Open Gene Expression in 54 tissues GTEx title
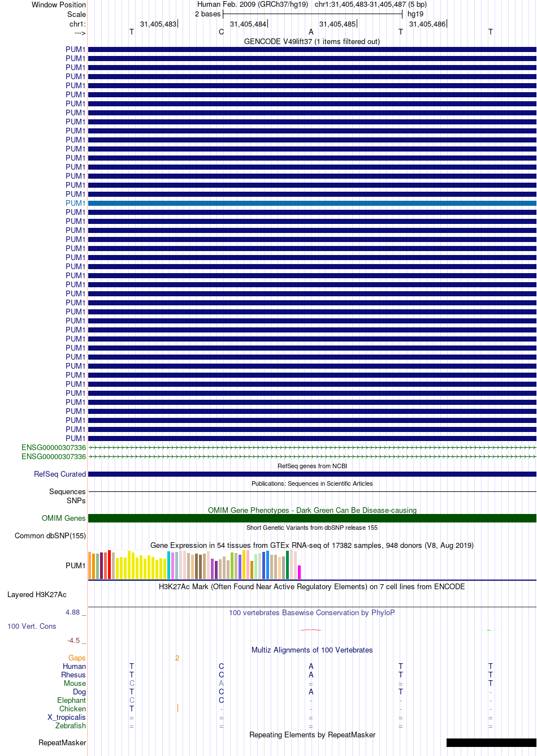Screen dimensions: 537x756 tap(312, 545)
